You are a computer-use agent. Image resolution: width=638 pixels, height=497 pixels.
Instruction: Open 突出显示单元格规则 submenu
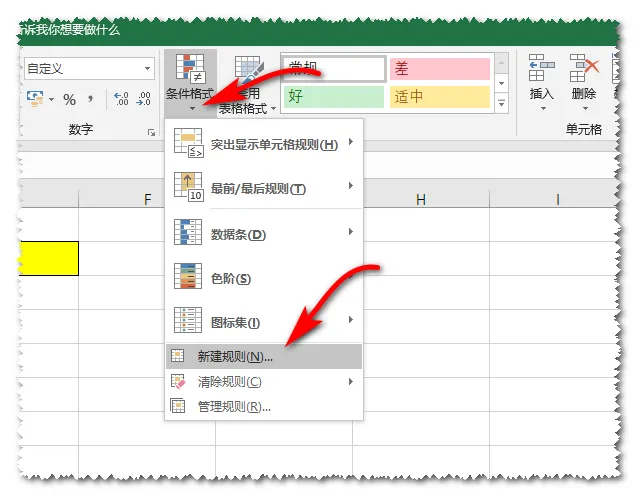pyautogui.click(x=264, y=143)
